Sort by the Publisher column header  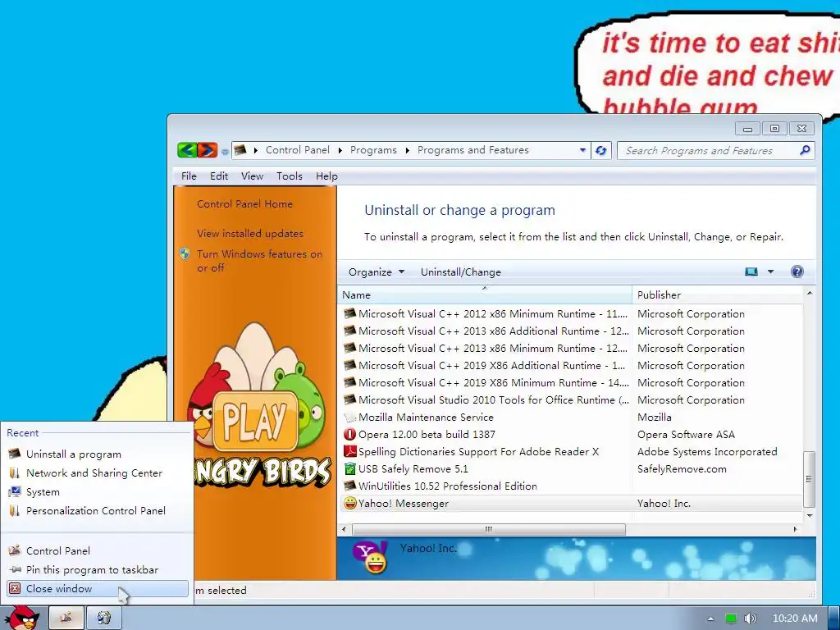coord(717,295)
